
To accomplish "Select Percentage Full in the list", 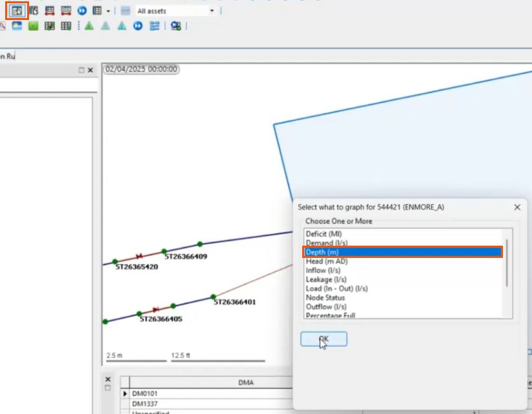I will [330, 315].
